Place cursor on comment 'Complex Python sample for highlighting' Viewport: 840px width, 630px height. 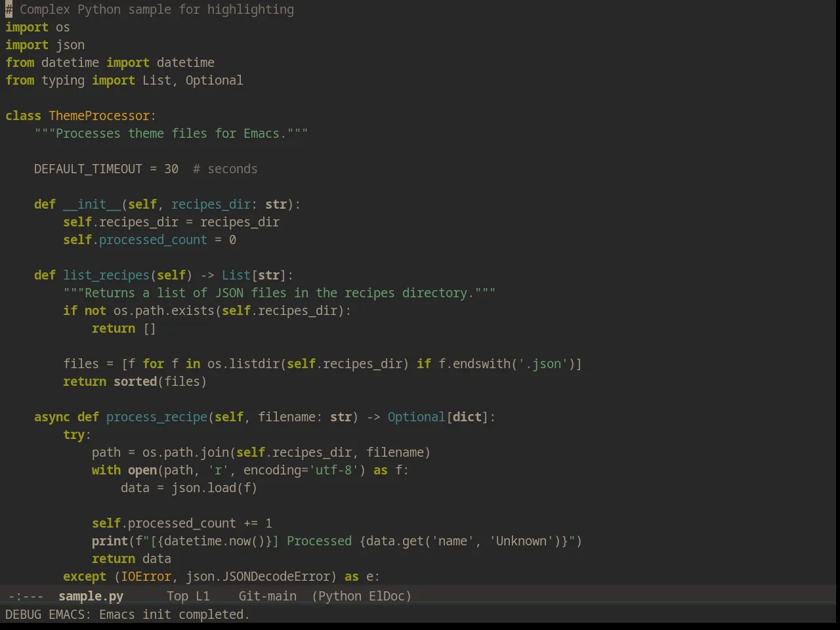[x=156, y=9]
